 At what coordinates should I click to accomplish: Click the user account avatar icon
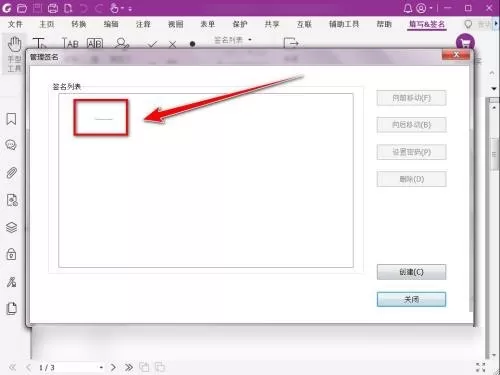pos(421,8)
